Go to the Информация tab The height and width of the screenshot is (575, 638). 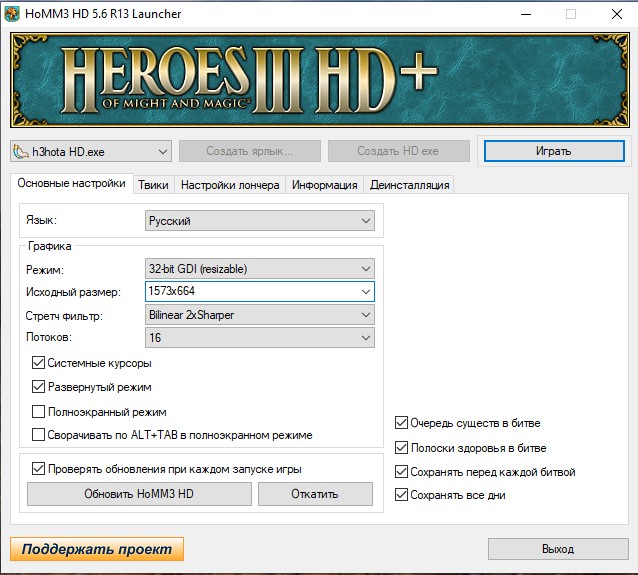[324, 185]
